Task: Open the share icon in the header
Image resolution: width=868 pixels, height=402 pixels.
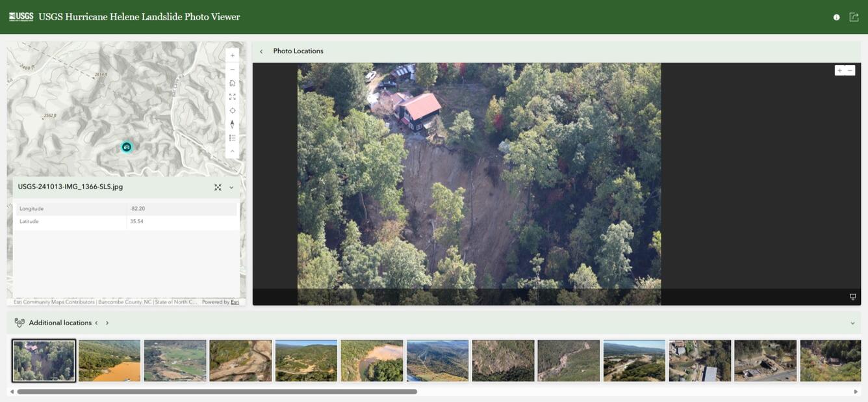Action: [x=854, y=17]
